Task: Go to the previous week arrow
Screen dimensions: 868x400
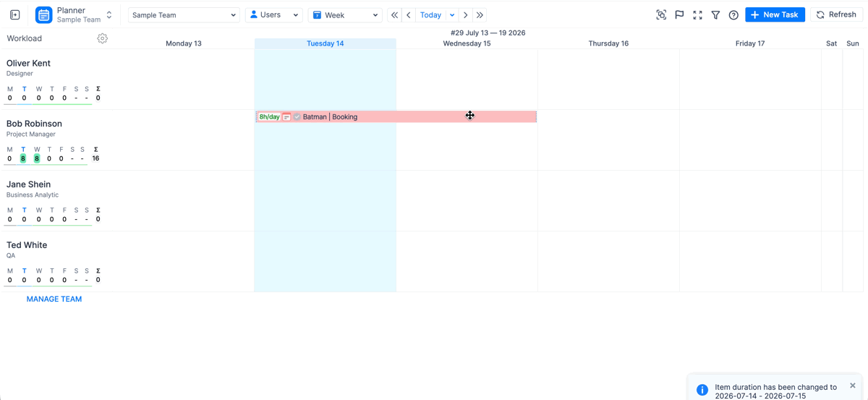Action: 409,15
